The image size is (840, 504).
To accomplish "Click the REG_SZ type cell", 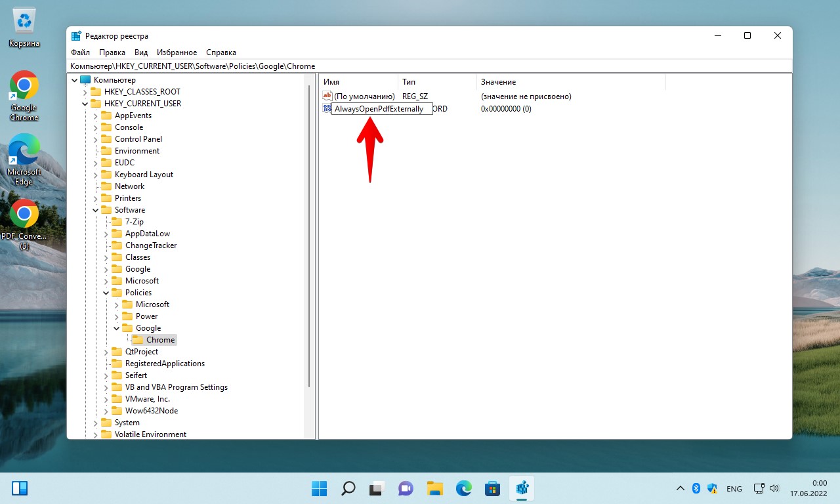I will [415, 96].
